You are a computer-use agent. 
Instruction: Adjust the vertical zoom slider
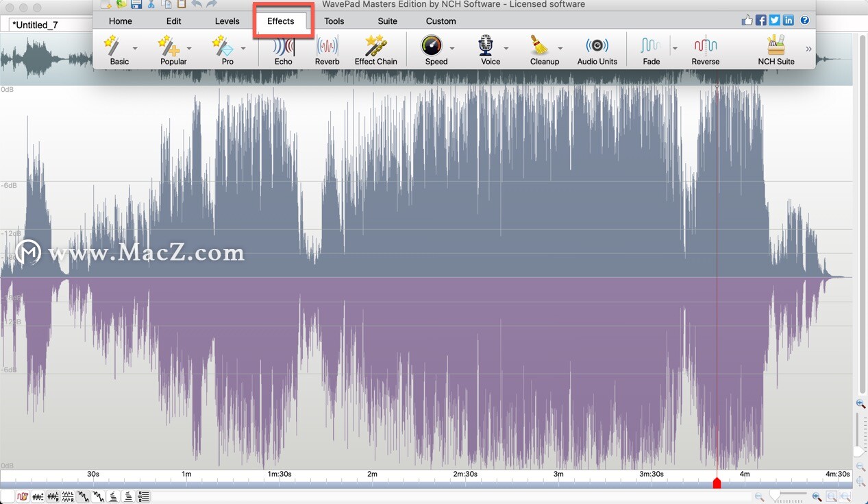[x=859, y=451]
